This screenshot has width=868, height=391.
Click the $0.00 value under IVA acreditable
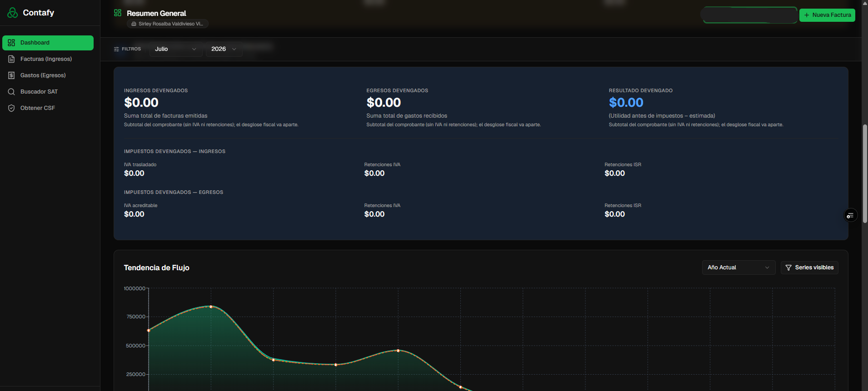pyautogui.click(x=134, y=214)
